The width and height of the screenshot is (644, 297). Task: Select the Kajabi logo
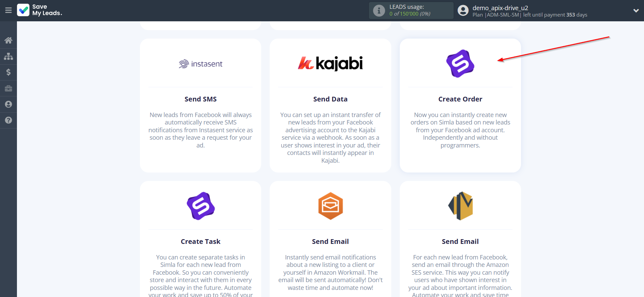click(330, 63)
